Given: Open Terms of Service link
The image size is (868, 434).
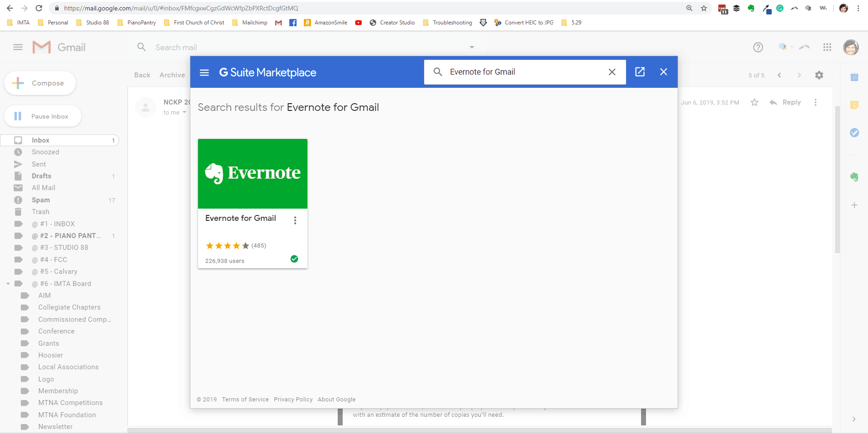Looking at the screenshot, I should [x=245, y=400].
